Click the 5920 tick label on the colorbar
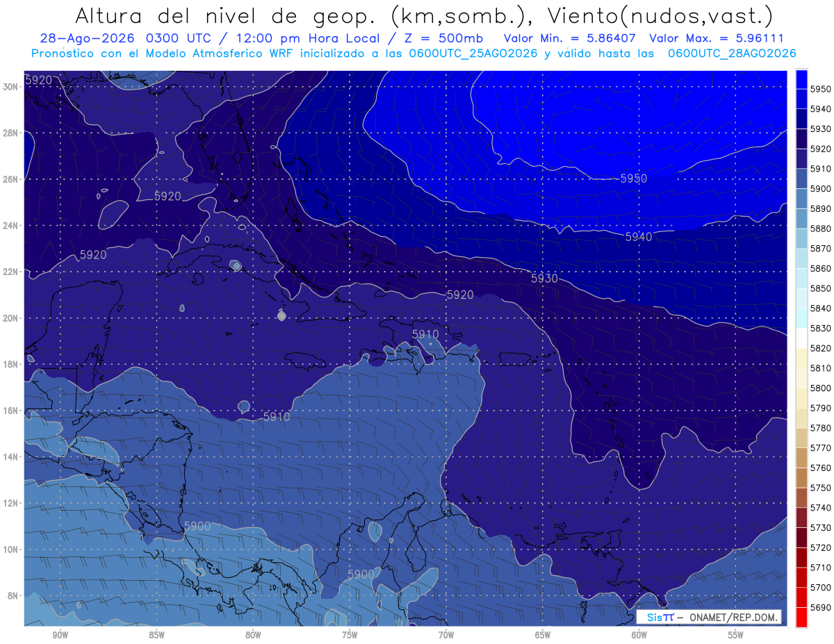The width and height of the screenshot is (834, 644). click(821, 149)
